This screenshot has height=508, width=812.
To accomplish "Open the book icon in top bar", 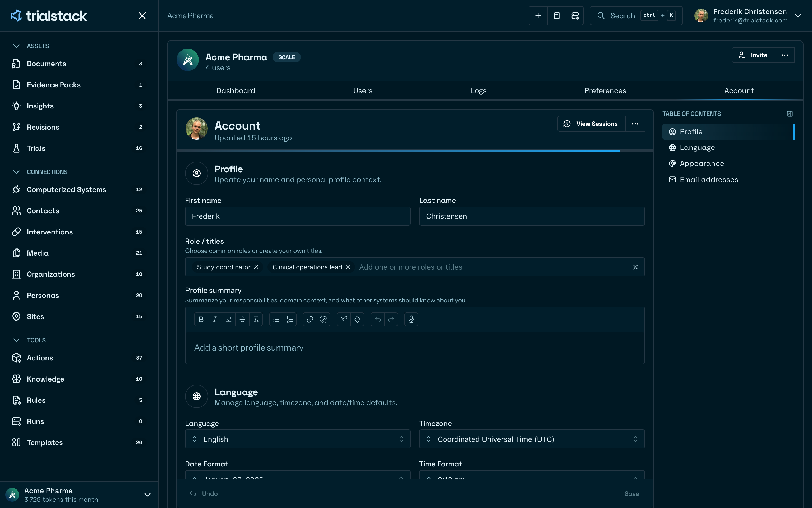I will point(557,16).
